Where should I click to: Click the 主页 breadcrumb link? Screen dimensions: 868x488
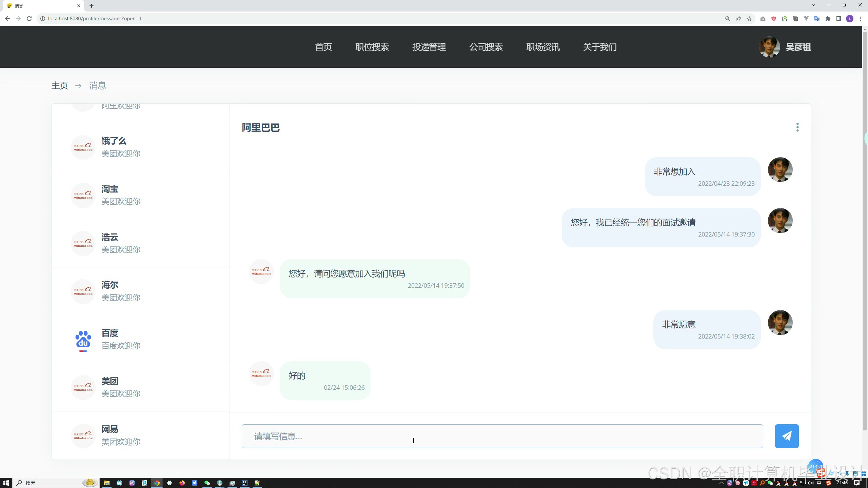click(60, 86)
